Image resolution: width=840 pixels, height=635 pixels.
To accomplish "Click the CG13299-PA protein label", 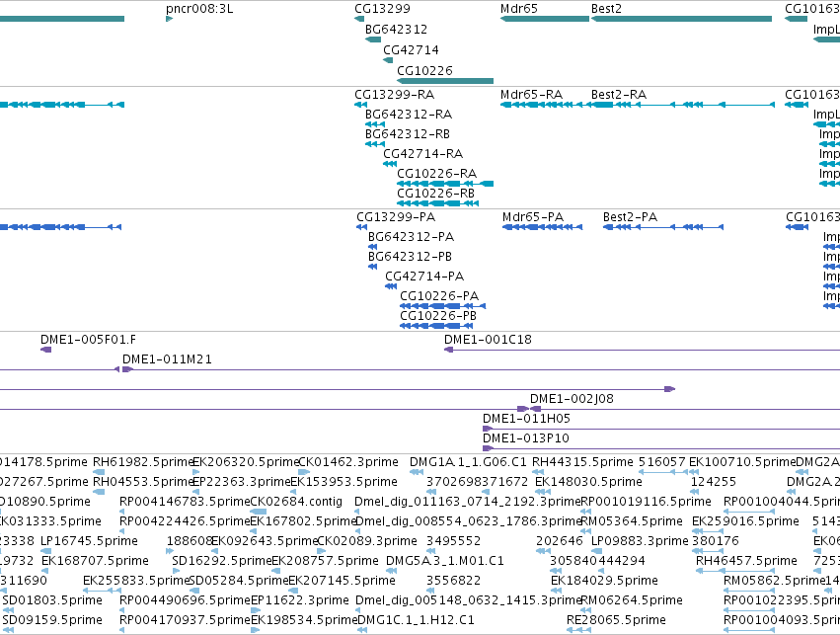I will (396, 217).
